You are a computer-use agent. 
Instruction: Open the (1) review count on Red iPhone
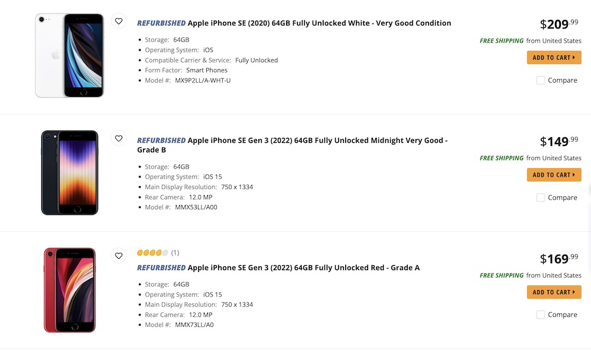click(x=175, y=253)
